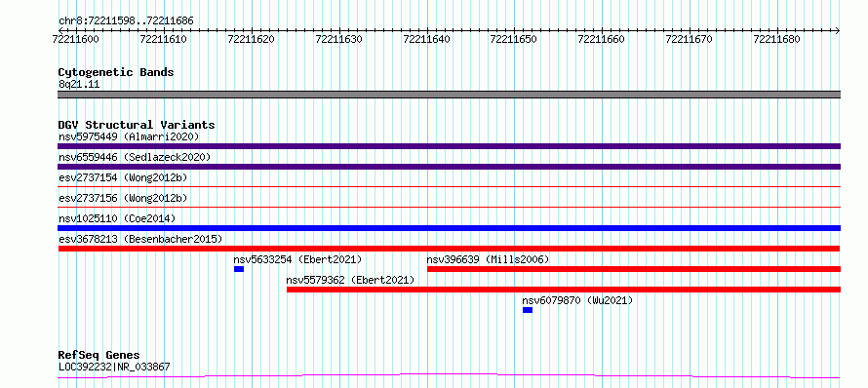Click the magenta LOC392232 gene track line
Viewport: 868px width, 388px height.
449,376
